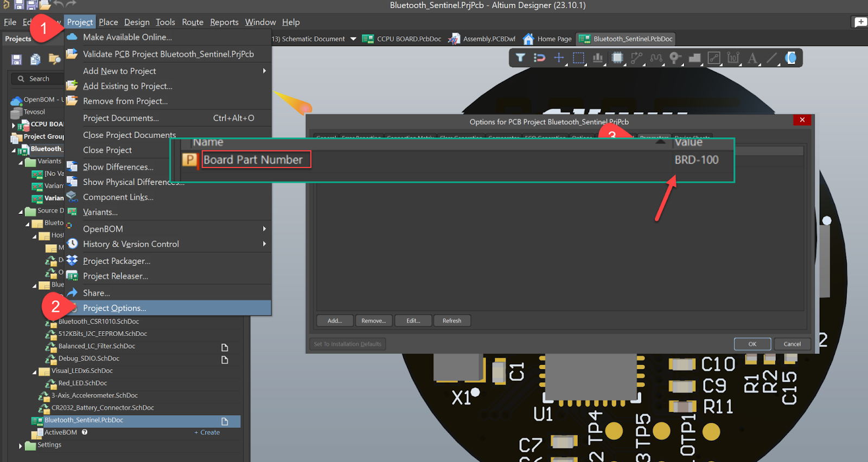Open the Home Page tab icon
Image resolution: width=868 pixels, height=462 pixels.
pos(528,39)
